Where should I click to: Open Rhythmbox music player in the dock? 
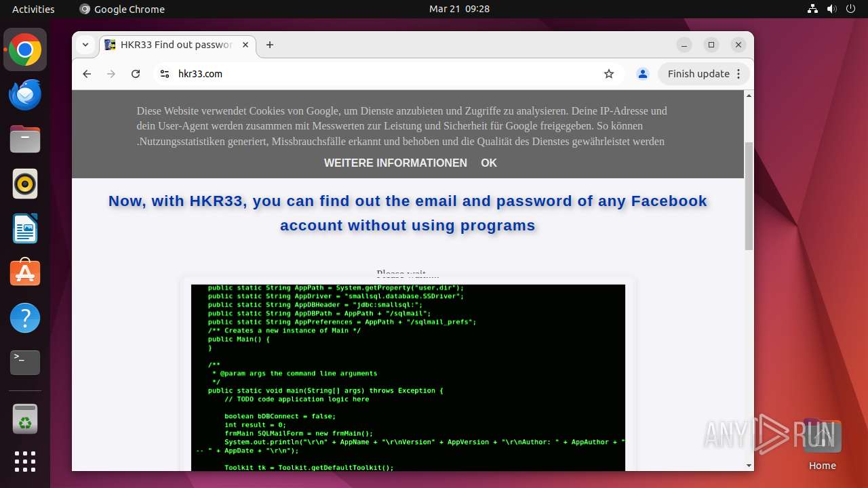click(25, 184)
